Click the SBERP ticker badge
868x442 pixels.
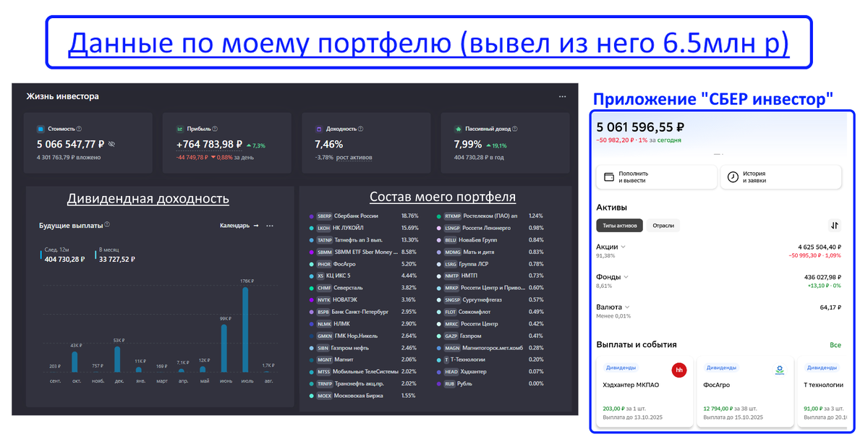point(324,216)
